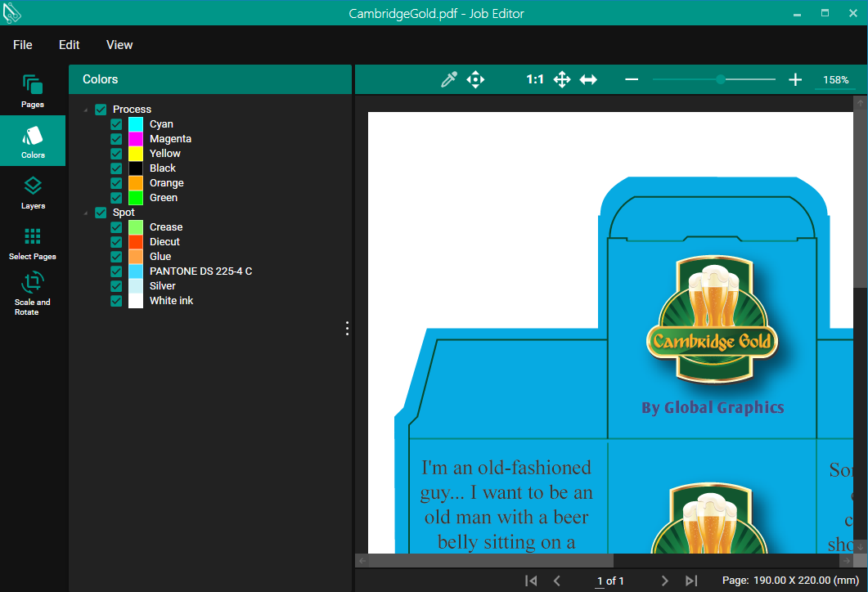The image size is (868, 592).
Task: Activate the pan move tool
Action: [x=475, y=79]
